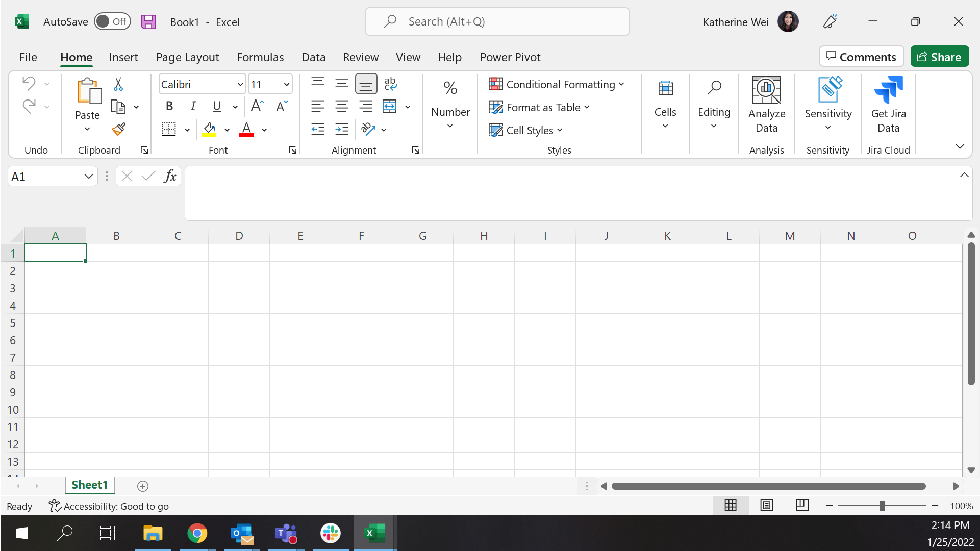This screenshot has height=551, width=980.
Task: Click the Share button
Action: coord(939,57)
